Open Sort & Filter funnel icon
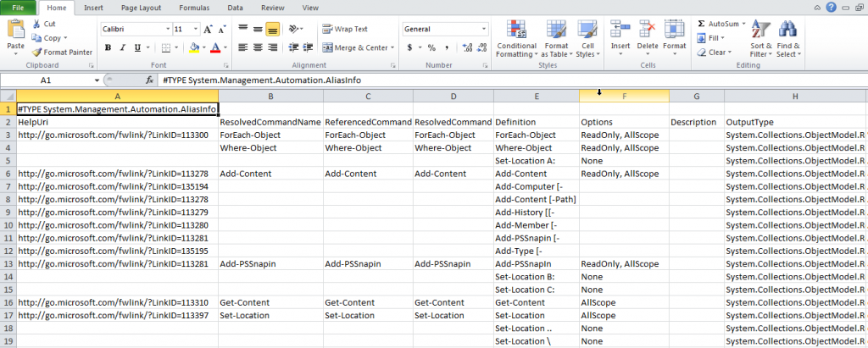This screenshot has width=868, height=348. 761,30
